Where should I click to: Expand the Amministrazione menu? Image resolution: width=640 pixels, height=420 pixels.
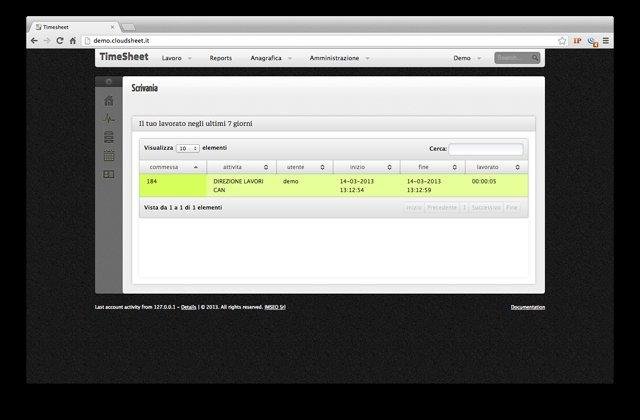339,58
